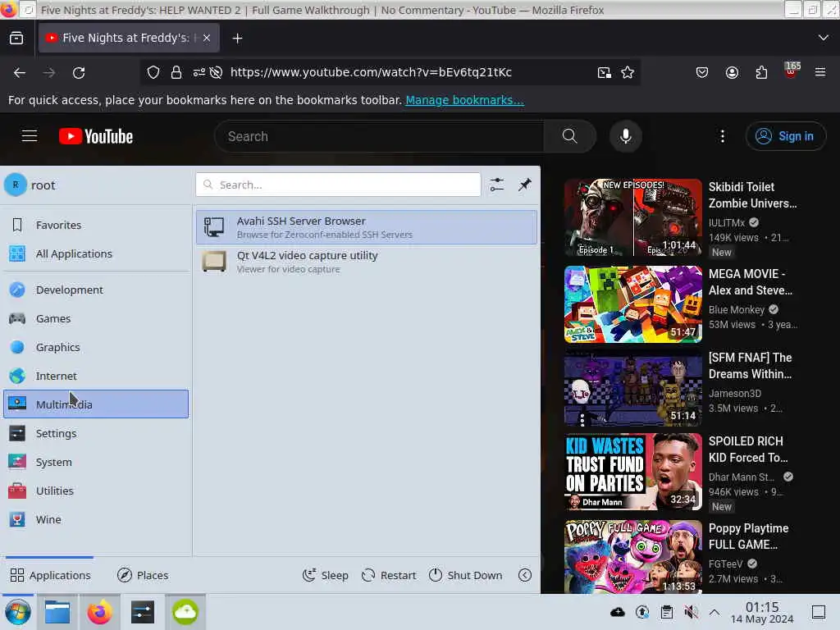Click the Firefox taskbar icon
Image resolution: width=840 pixels, height=630 pixels.
coord(99,612)
